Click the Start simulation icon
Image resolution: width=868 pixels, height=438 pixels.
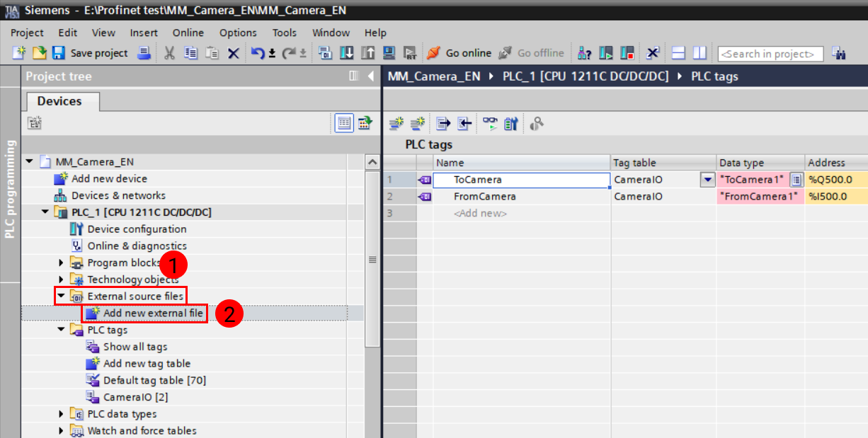pos(389,53)
